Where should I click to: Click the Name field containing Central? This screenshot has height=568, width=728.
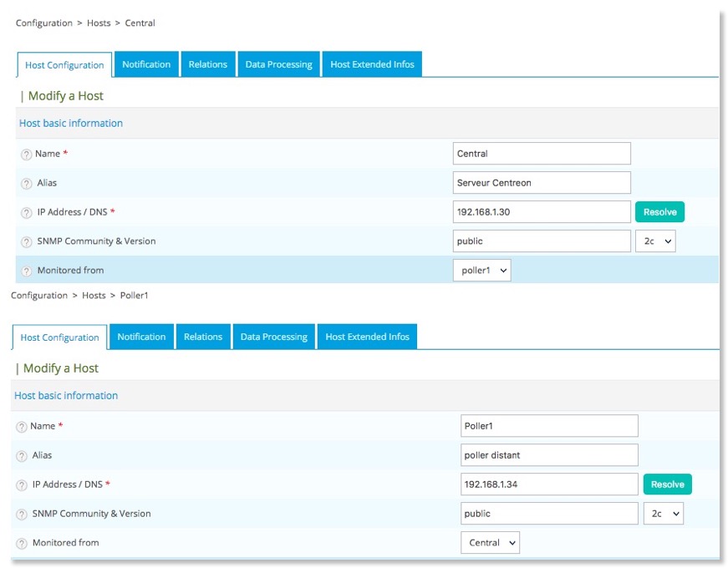[x=542, y=154]
